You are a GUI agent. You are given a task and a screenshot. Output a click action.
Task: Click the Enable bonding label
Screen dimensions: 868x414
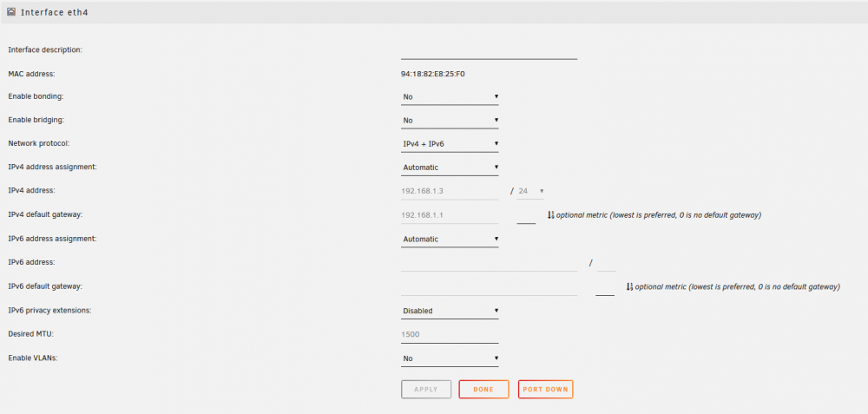pyautogui.click(x=36, y=95)
